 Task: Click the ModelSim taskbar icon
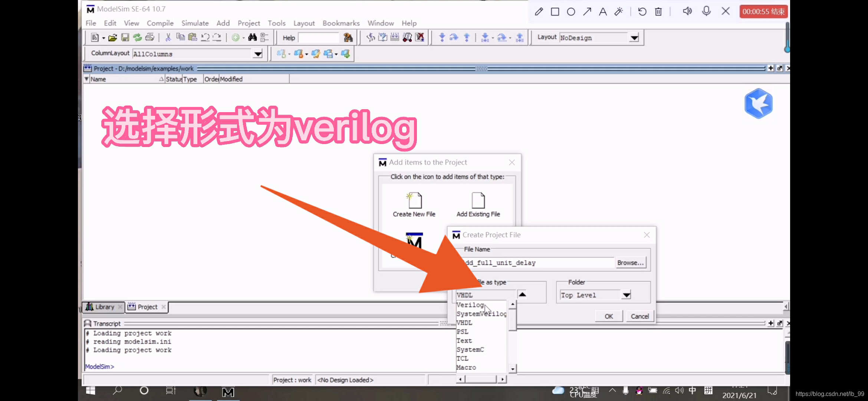tap(228, 392)
